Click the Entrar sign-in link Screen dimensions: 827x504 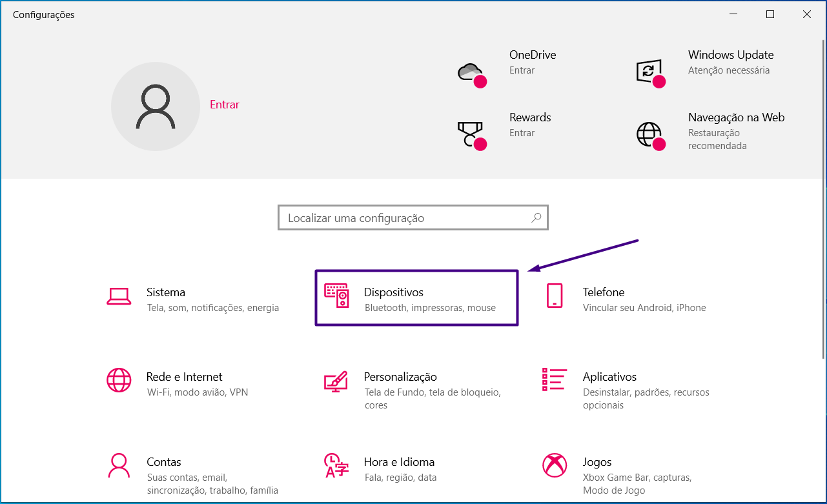225,105
